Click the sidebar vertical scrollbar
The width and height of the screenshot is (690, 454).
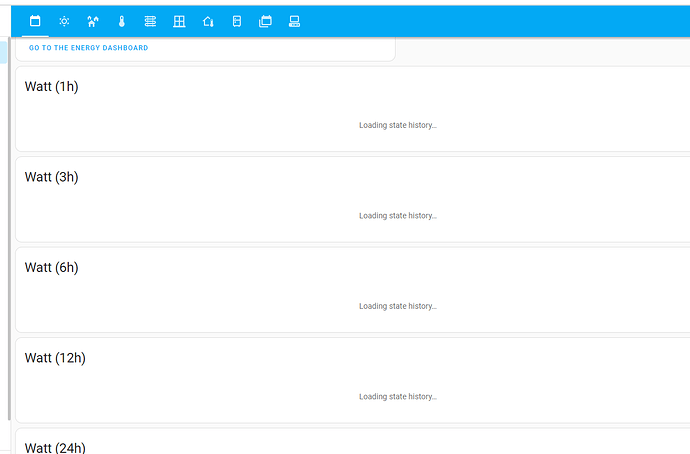[x=9, y=229]
